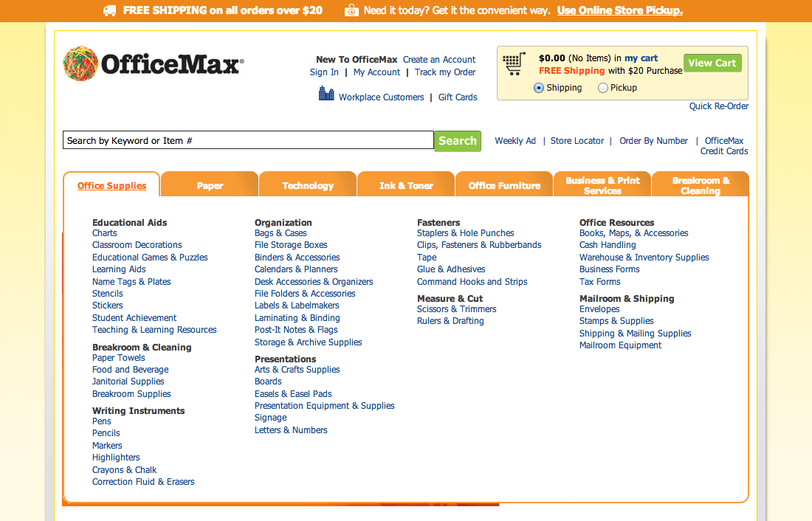Open the Use Online Store Pickup link
The width and height of the screenshot is (812, 521).
tap(619, 10)
